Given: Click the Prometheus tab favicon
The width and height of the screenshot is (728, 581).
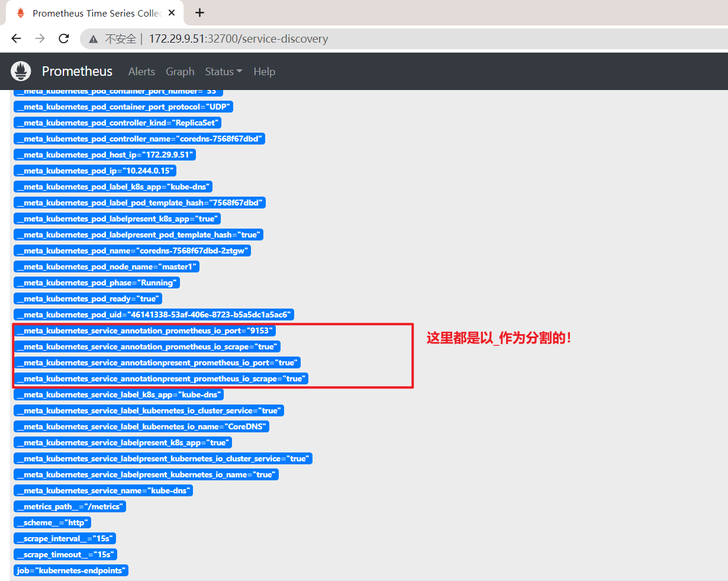Looking at the screenshot, I should click(x=21, y=12).
